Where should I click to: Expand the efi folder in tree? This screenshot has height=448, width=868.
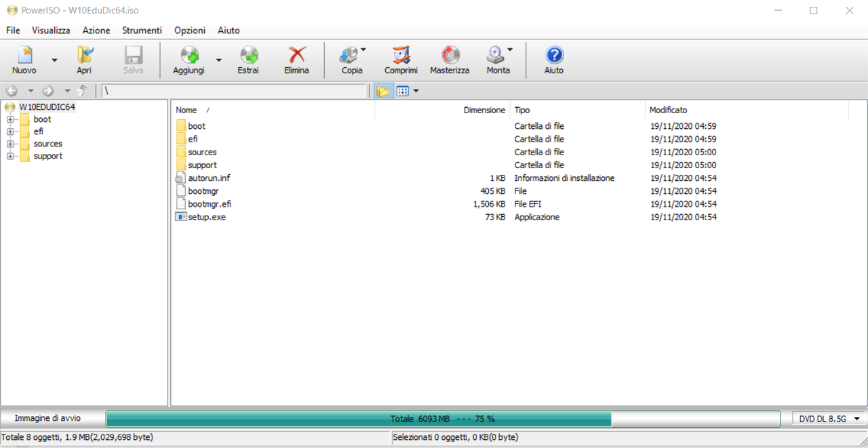pos(10,131)
